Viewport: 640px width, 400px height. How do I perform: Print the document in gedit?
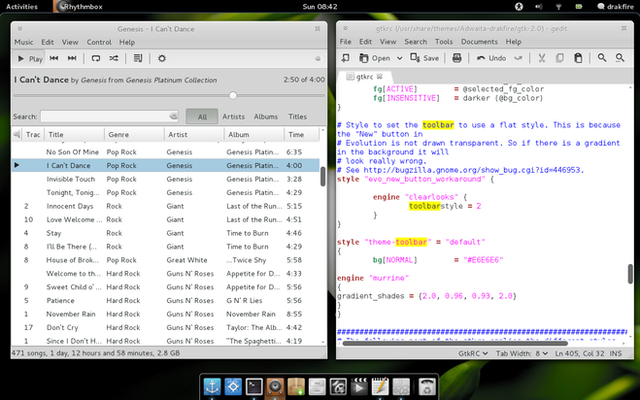tap(457, 58)
